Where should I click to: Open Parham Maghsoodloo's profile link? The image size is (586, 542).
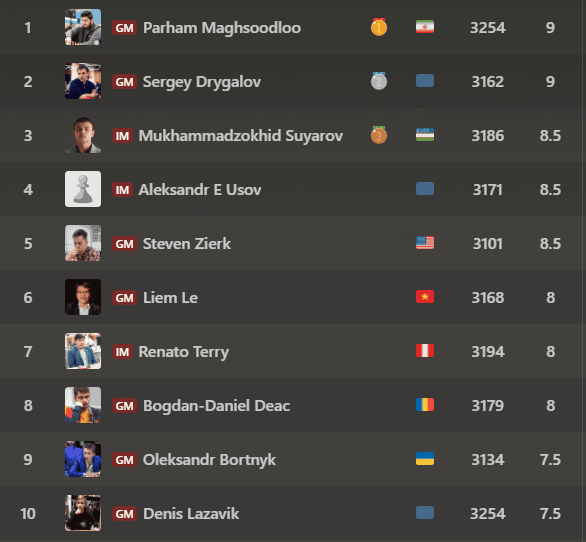point(222,28)
